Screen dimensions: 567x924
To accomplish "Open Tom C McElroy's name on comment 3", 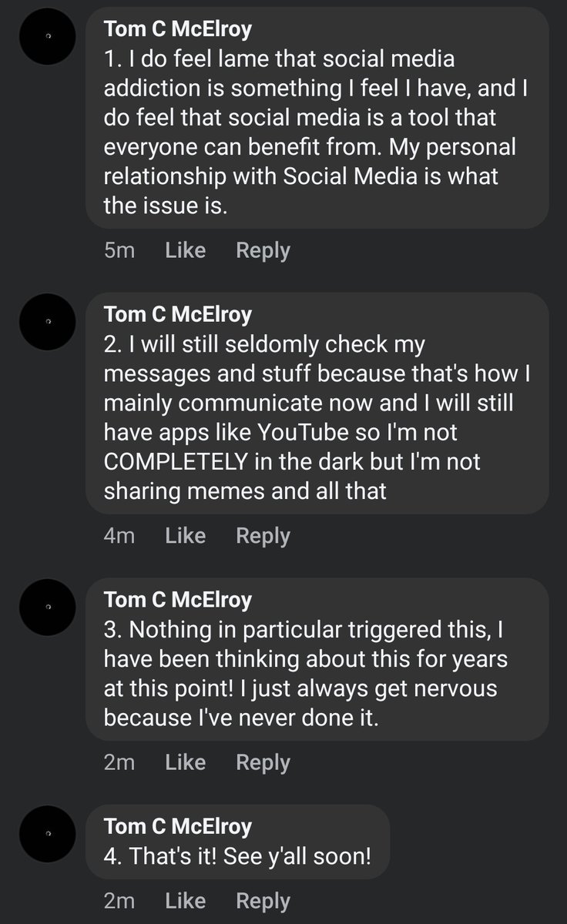I will point(178,600).
